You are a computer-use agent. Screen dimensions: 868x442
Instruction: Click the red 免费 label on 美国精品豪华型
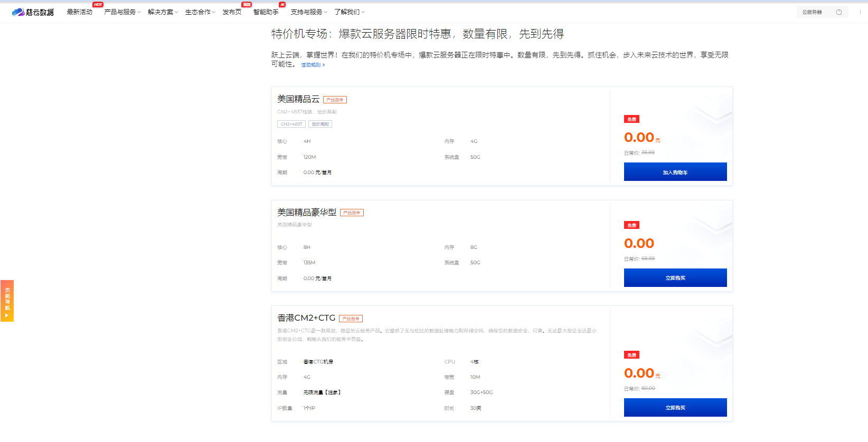point(631,225)
